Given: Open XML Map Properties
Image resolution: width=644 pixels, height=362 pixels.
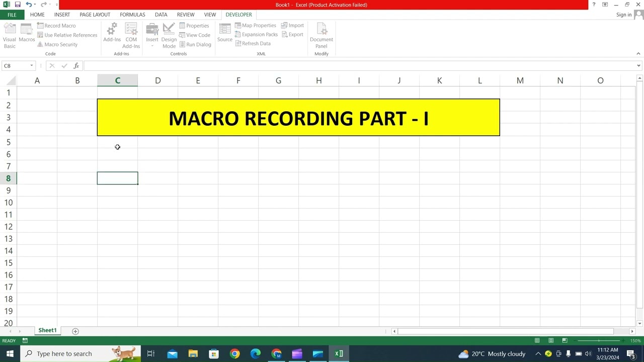Looking at the screenshot, I should [255, 25].
